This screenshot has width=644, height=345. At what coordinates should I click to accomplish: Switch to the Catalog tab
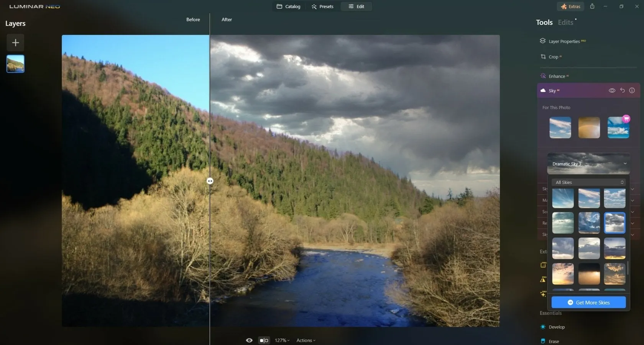click(288, 7)
